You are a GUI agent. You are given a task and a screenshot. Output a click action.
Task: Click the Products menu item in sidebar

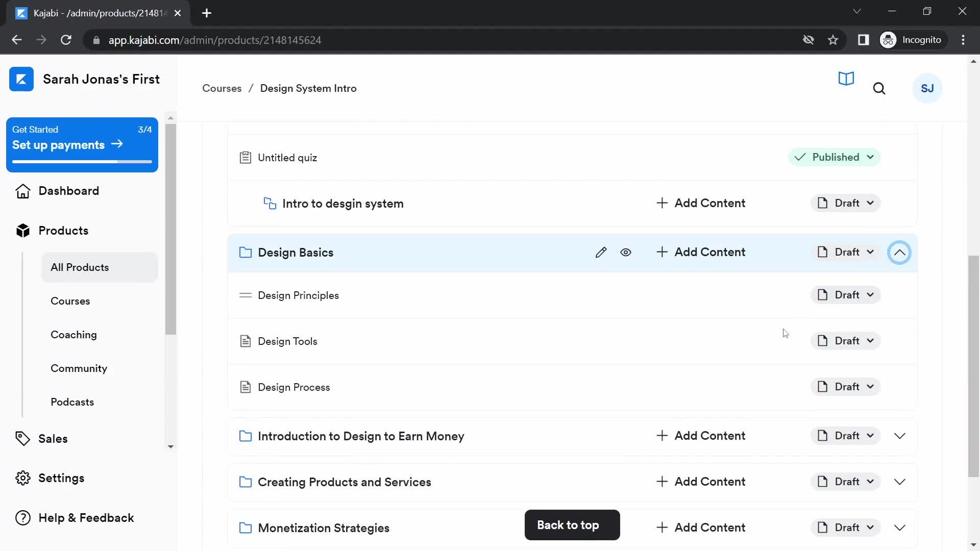pyautogui.click(x=63, y=231)
